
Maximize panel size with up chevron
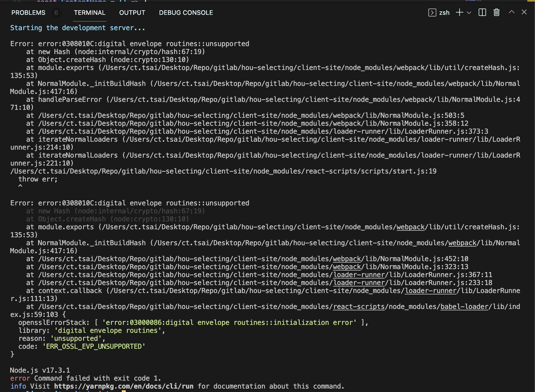512,12
